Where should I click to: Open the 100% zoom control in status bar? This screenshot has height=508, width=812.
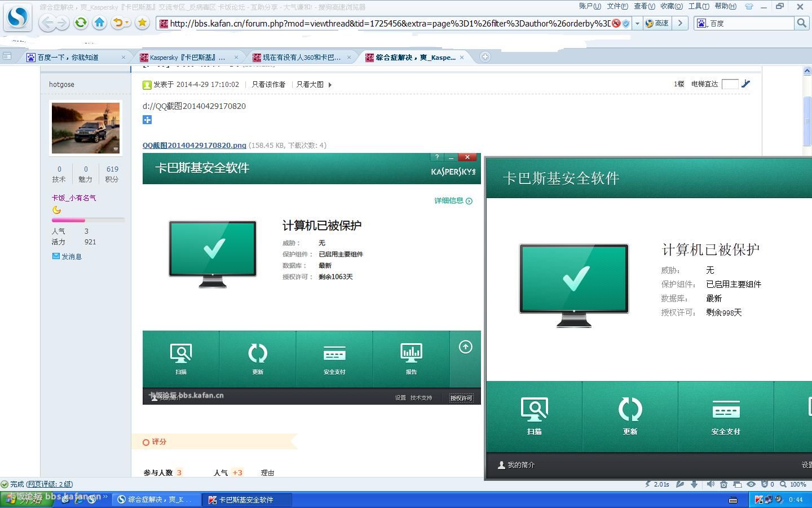[793, 484]
